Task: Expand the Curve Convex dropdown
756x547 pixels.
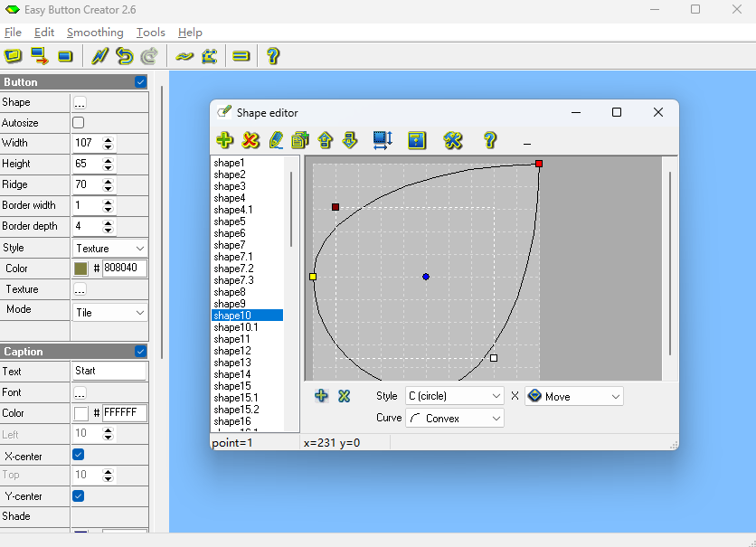Action: (454, 419)
